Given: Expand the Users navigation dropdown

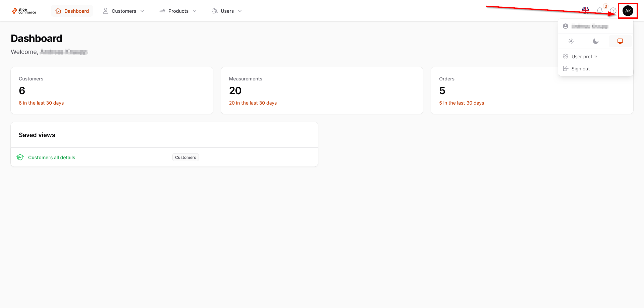Looking at the screenshot, I should (x=227, y=11).
